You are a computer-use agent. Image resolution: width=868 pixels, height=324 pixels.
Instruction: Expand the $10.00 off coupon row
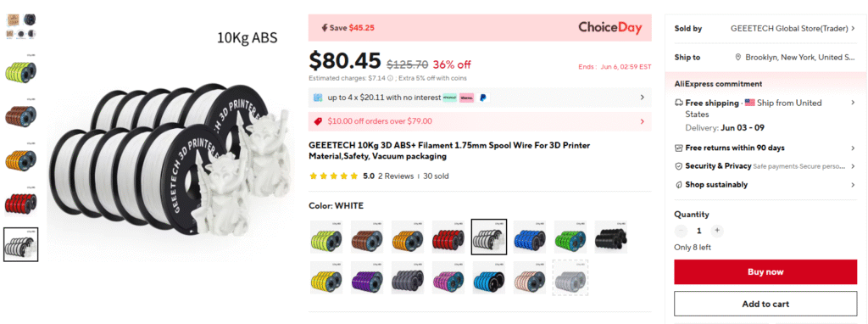[480, 121]
